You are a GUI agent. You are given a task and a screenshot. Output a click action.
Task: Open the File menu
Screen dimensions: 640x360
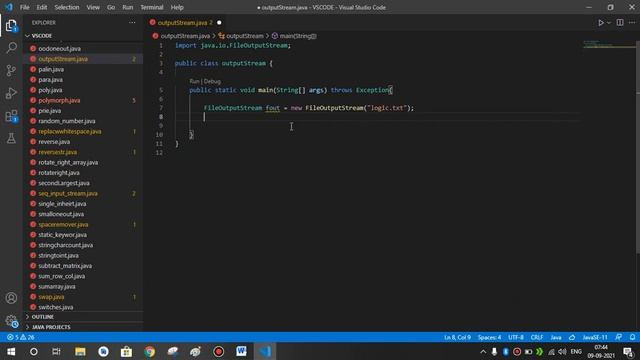(24, 7)
